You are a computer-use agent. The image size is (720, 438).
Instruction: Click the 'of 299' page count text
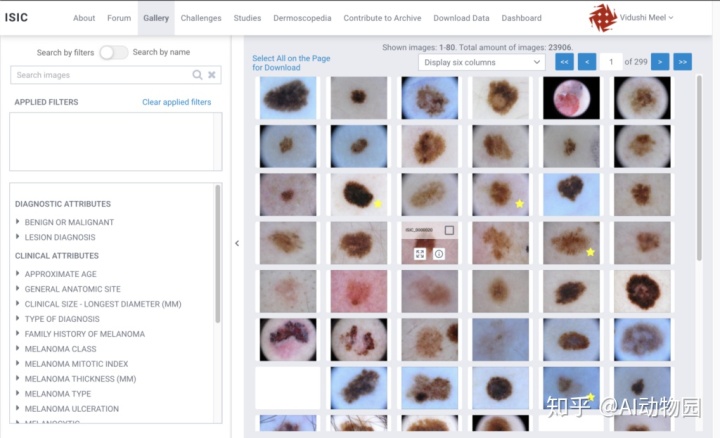tap(636, 62)
